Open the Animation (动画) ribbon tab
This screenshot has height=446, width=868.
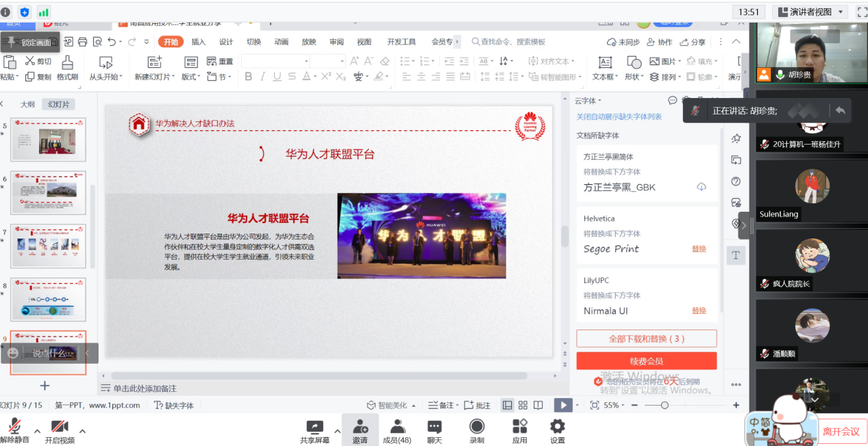point(282,42)
